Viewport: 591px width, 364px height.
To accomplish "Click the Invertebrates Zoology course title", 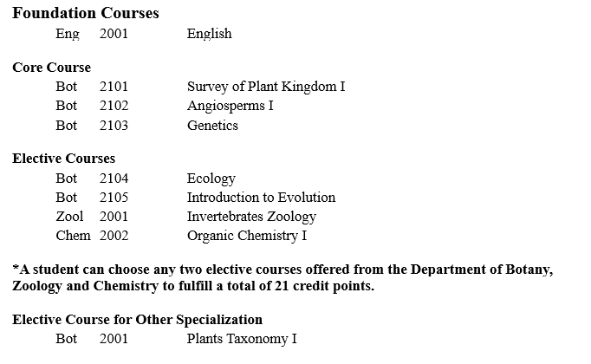I will 251,217.
